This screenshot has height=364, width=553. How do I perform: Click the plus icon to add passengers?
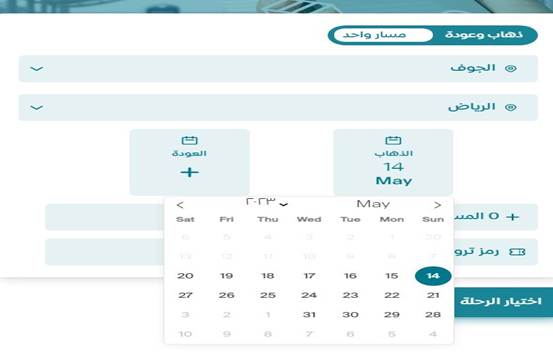point(512,217)
